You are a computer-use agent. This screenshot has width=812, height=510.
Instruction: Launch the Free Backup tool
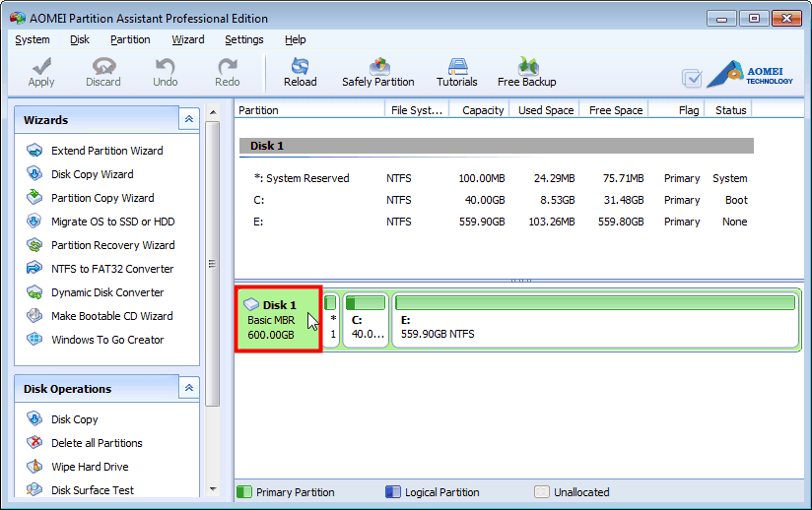point(526,72)
